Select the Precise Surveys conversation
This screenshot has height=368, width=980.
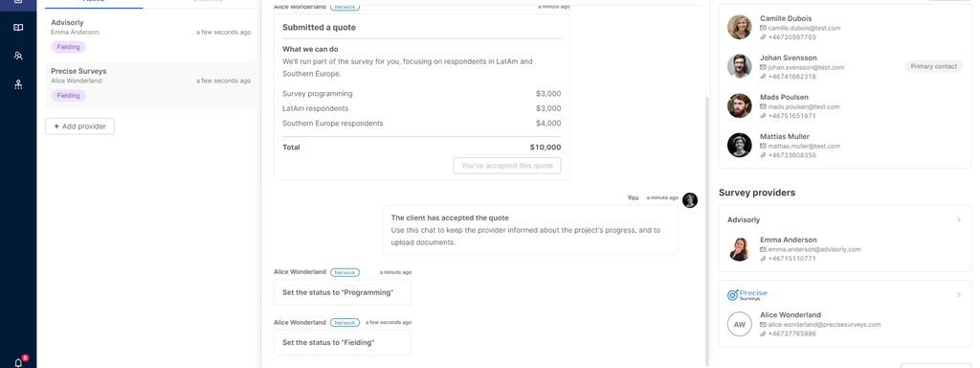click(x=150, y=84)
